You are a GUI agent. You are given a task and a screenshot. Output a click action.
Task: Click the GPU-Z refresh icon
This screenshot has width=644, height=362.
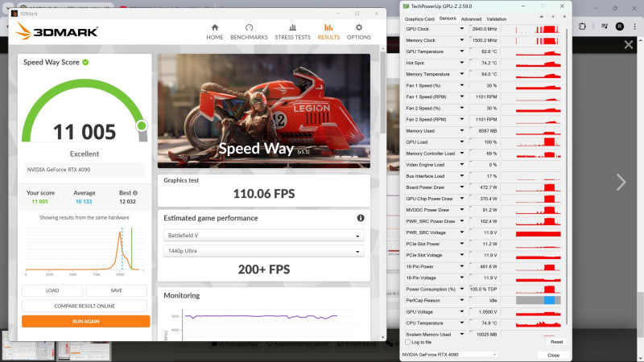(553, 17)
